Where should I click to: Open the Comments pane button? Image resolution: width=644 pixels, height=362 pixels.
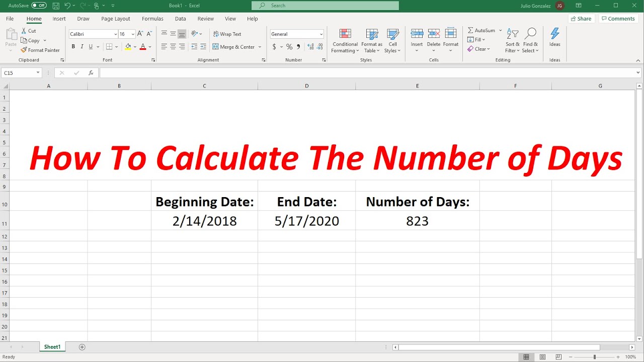pos(618,19)
